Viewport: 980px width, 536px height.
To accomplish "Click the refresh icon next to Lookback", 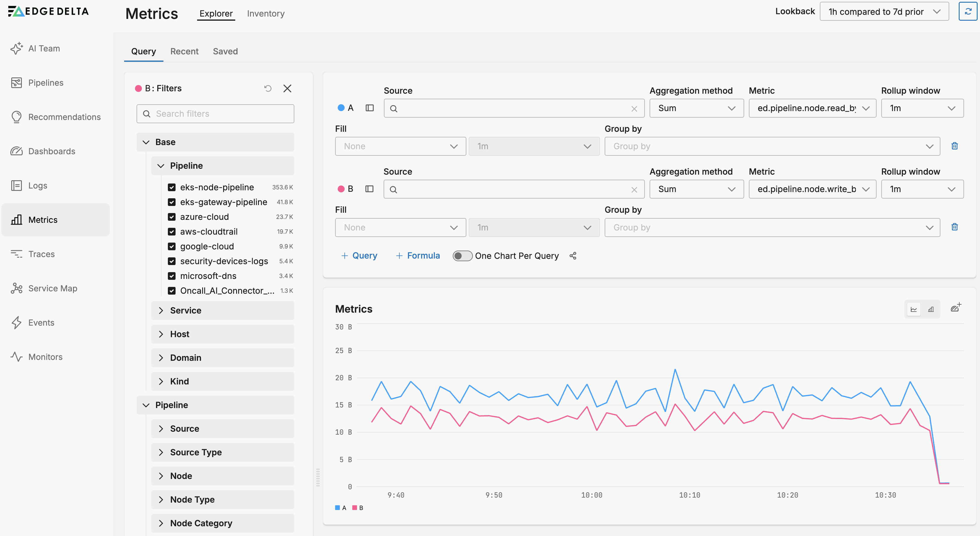I will [x=968, y=12].
